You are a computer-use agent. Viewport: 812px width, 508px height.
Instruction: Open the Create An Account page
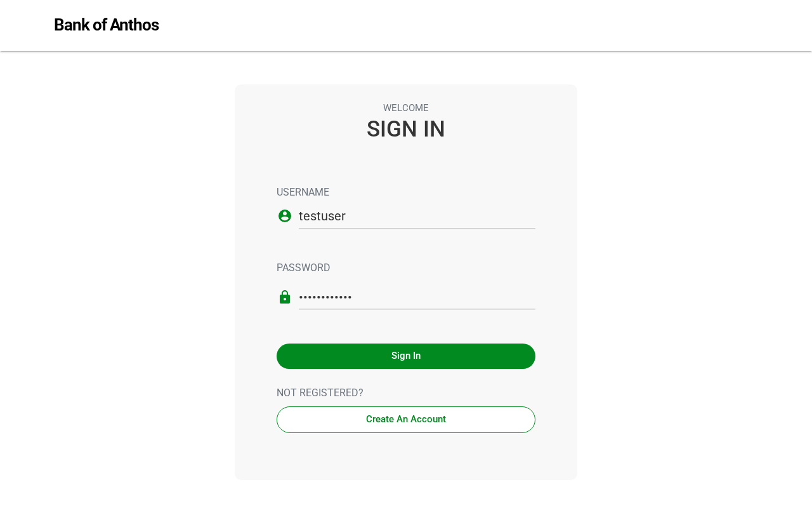406,420
